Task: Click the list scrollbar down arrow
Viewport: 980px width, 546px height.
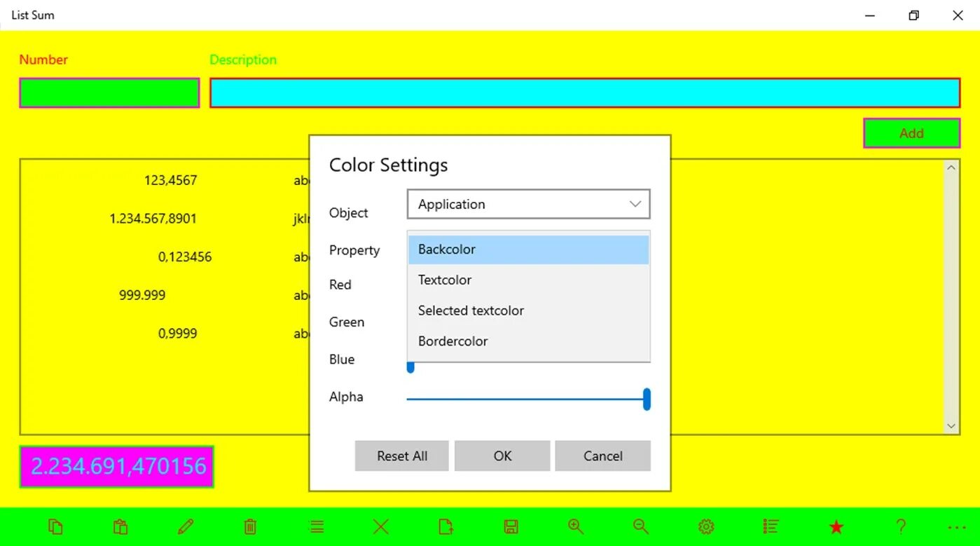Action: coord(951,425)
